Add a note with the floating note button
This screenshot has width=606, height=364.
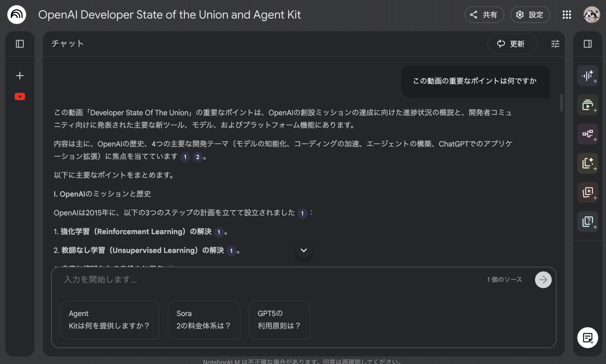pyautogui.click(x=588, y=338)
